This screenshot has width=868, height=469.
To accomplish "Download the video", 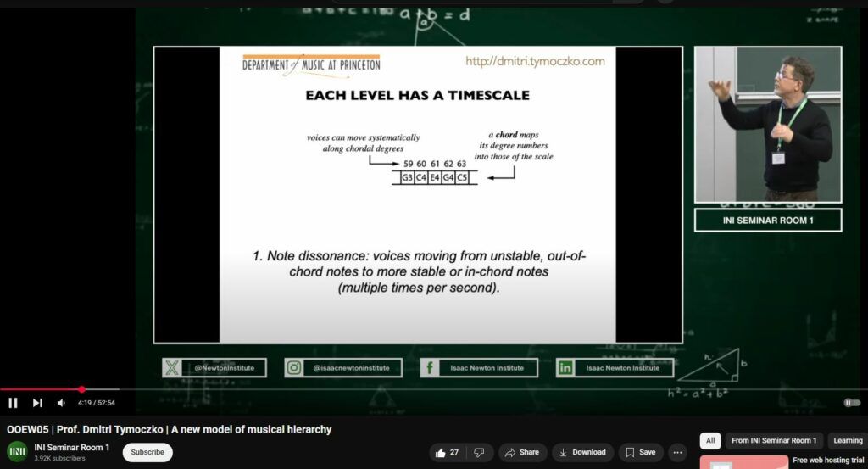I will [583, 452].
